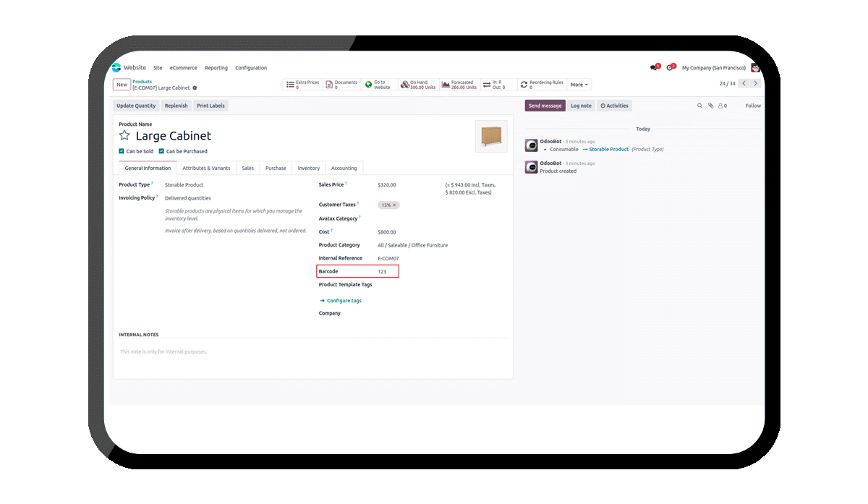Toggle the favorite star for Large Cabinet
Viewport: 868px width, 504px height.
point(124,135)
